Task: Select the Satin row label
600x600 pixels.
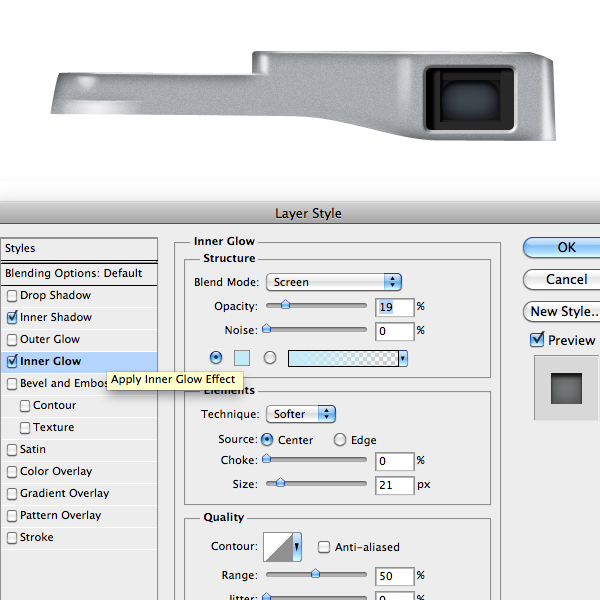Action: [x=33, y=449]
